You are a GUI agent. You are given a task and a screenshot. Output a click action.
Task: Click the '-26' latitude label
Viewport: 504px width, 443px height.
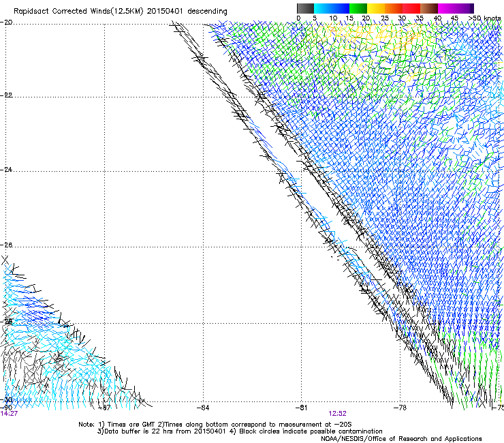[x=6, y=245]
